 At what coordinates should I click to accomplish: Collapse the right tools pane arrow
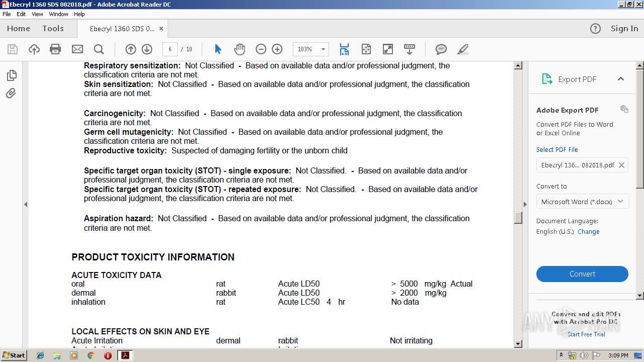pos(525,204)
